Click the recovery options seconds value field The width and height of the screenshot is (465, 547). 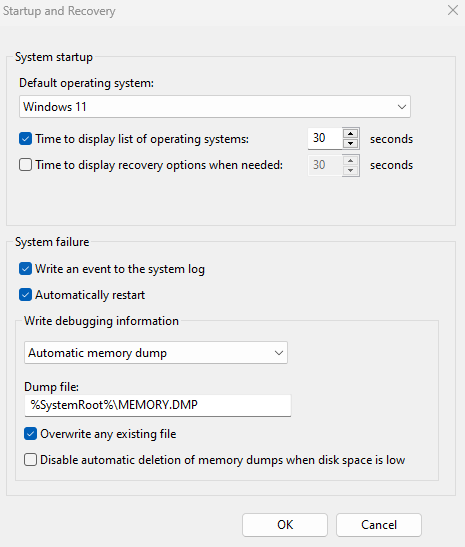pyautogui.click(x=325, y=165)
